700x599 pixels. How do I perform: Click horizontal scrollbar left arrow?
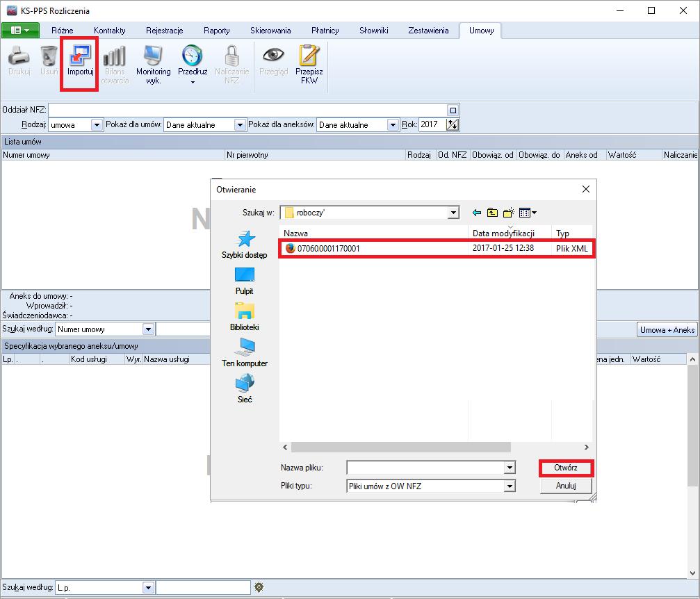pos(285,447)
